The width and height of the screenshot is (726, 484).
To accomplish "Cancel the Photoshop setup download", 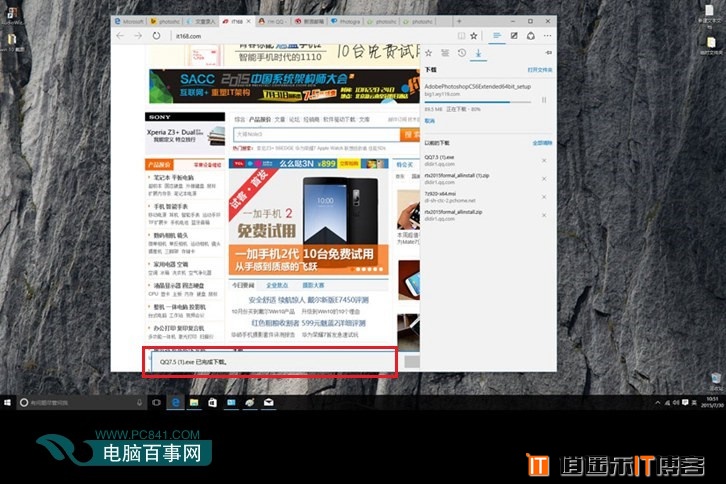I will (x=430, y=121).
